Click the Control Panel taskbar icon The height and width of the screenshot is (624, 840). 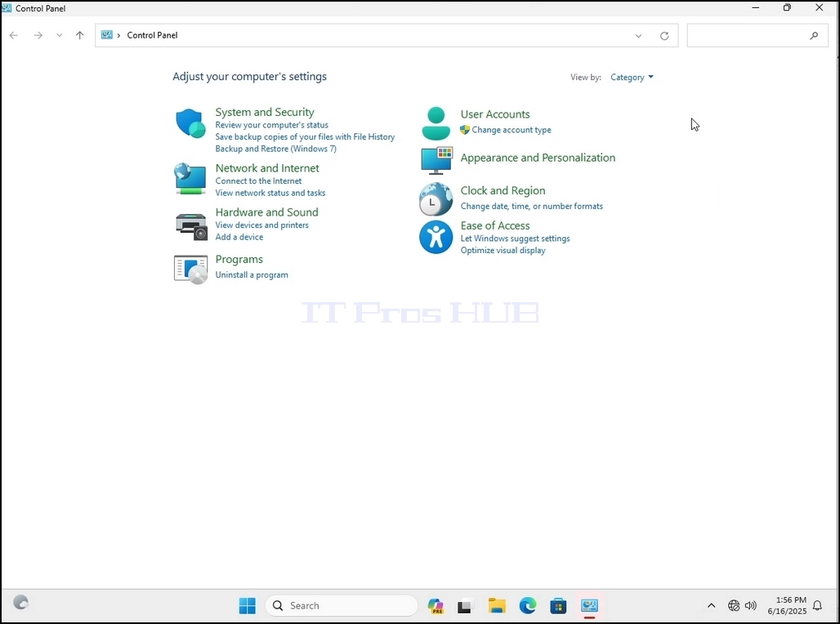point(589,606)
